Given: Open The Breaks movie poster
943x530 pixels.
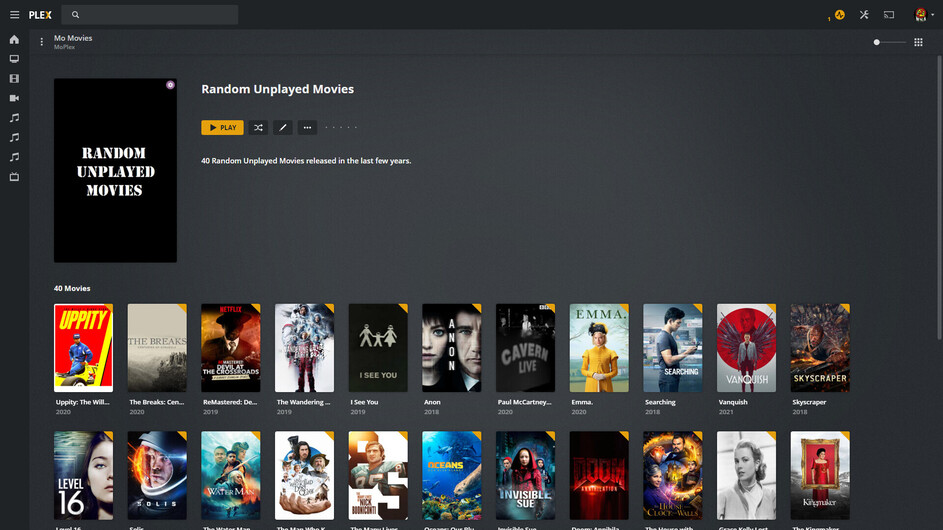Looking at the screenshot, I should (157, 348).
